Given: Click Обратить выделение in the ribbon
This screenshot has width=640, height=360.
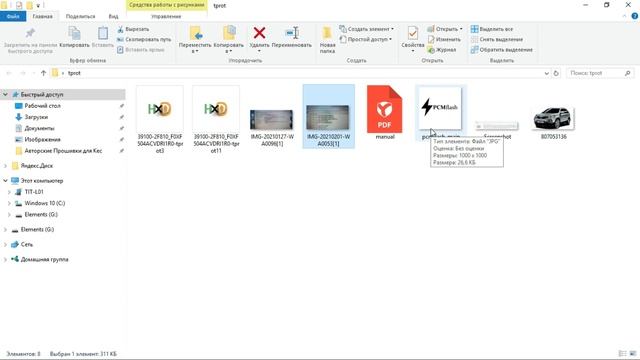Looking at the screenshot, I should click(502, 50).
